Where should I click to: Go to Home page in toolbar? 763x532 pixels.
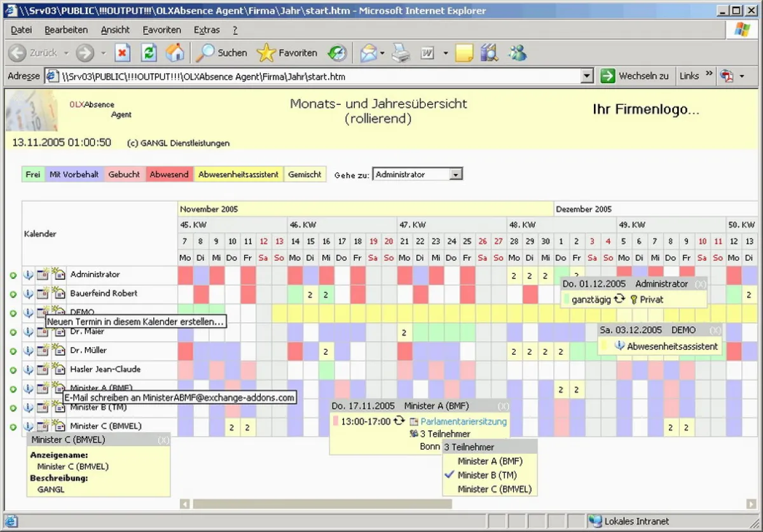click(175, 53)
